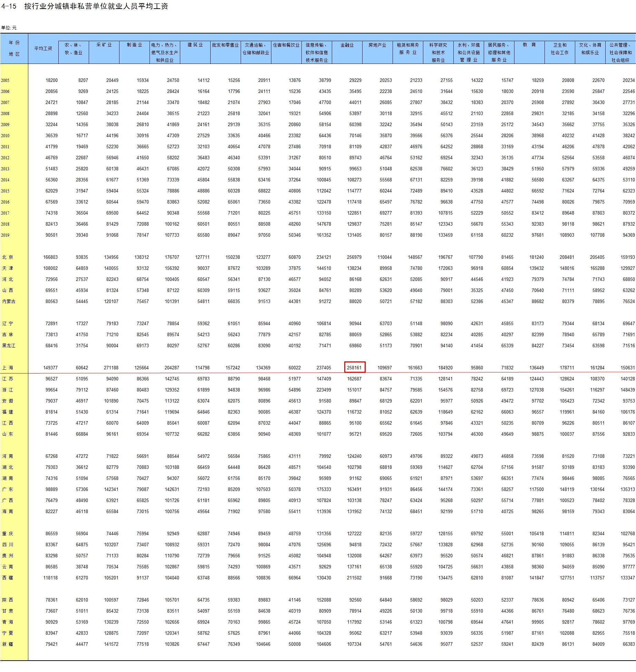Image resolution: width=636 pixels, height=672 pixels.
Task: Click 上海 采矿业 value 271188
Action: point(111,368)
